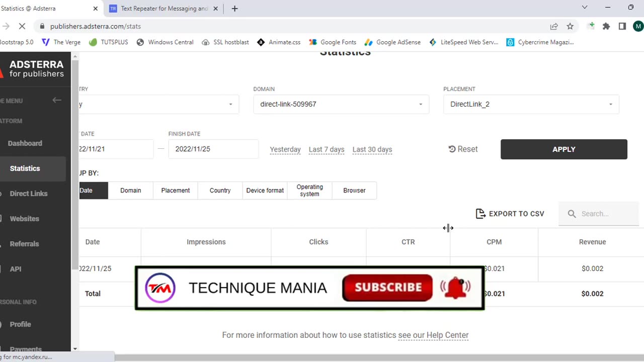Viewport: 644px width, 362px height.
Task: Click the start date field
Action: [x=116, y=149]
